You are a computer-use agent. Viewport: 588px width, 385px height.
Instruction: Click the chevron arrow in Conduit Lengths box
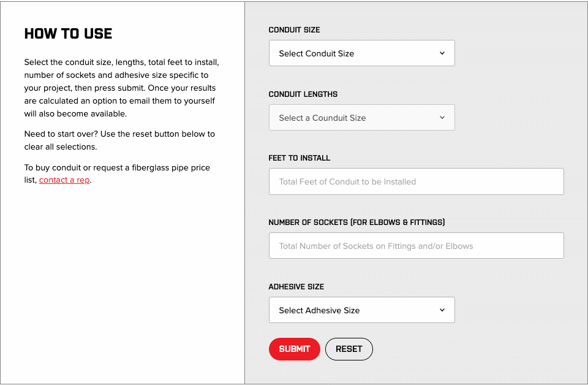coord(442,118)
